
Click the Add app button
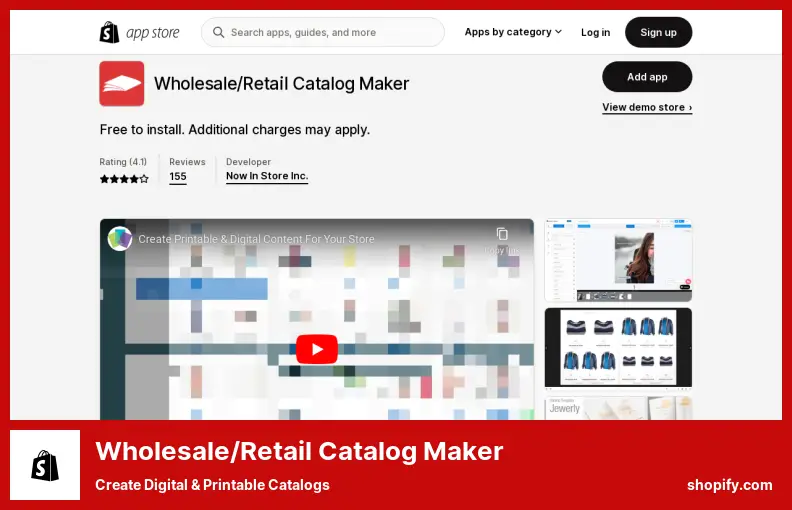pos(647,77)
